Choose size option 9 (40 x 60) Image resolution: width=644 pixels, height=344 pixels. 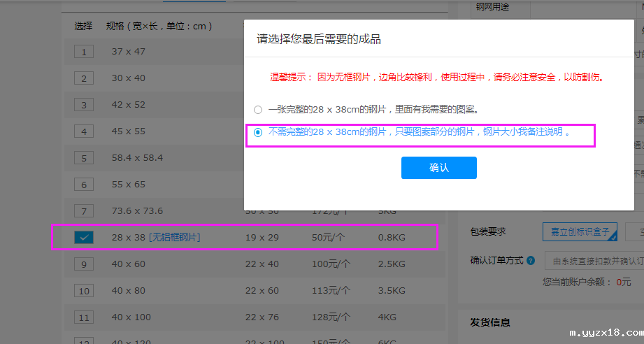84,264
